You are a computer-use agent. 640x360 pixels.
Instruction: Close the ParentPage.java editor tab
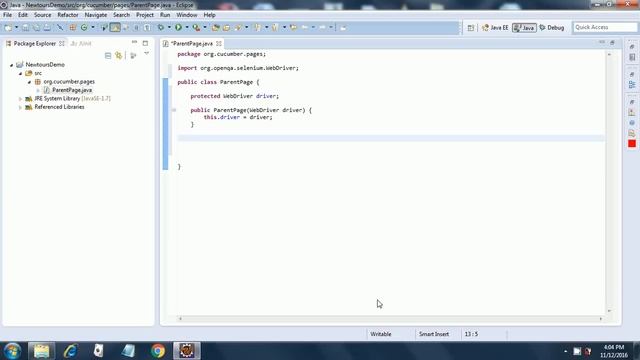(x=219, y=43)
